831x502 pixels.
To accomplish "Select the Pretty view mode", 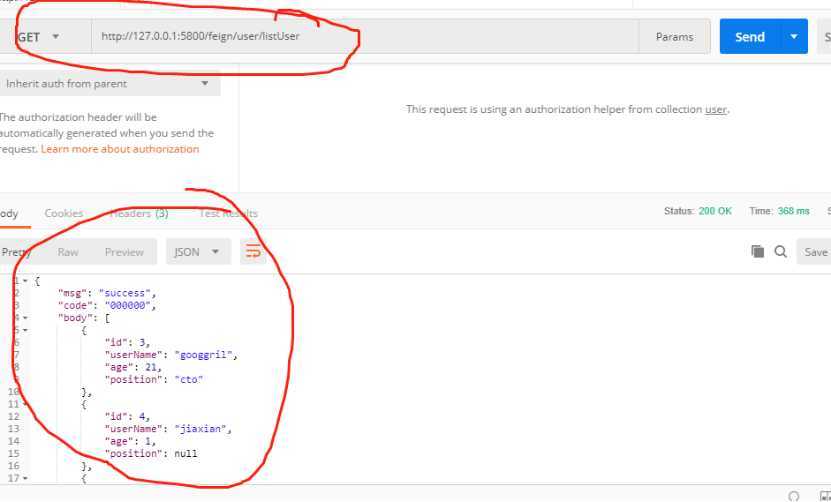I will click(16, 252).
